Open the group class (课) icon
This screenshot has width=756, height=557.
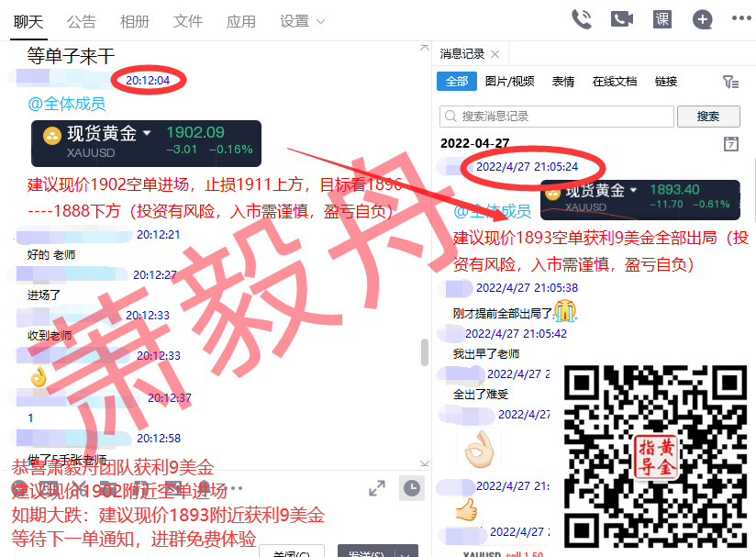661,19
